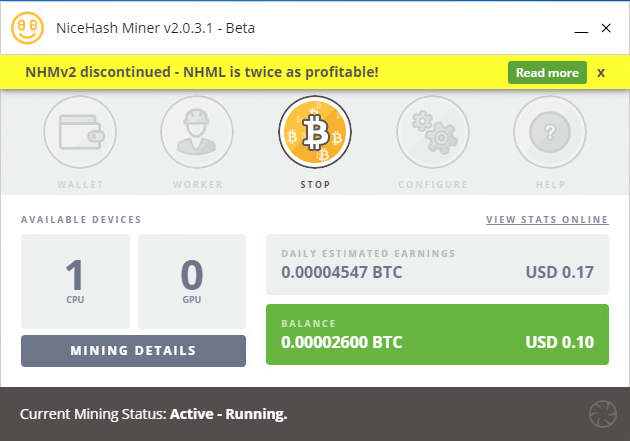Open the Help question mark icon
Screen dimensions: 630x441
(x=550, y=132)
